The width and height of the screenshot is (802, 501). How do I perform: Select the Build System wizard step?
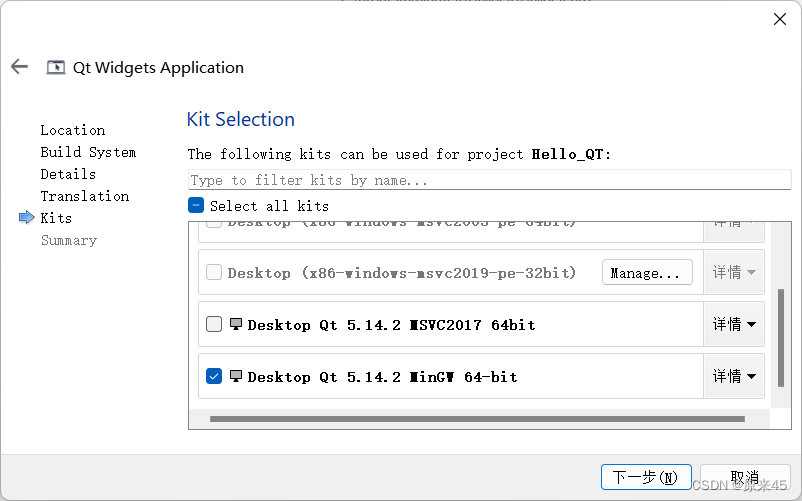click(88, 152)
